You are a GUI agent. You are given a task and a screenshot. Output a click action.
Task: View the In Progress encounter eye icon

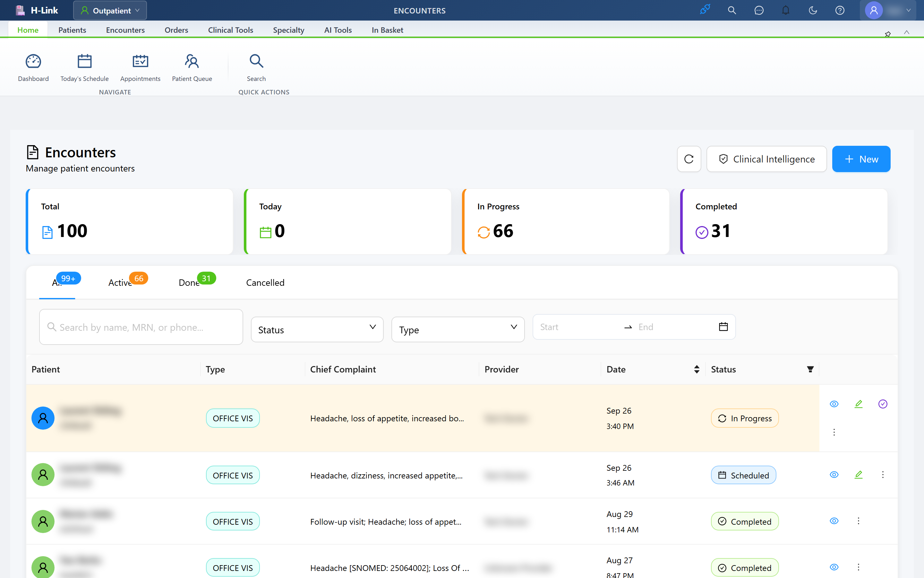point(834,404)
